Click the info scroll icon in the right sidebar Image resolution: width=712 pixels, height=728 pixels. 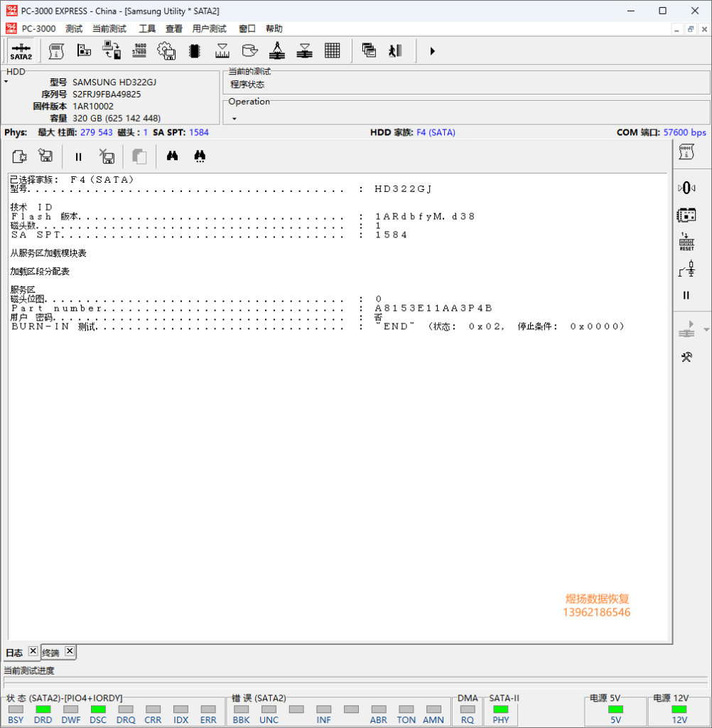(x=686, y=152)
